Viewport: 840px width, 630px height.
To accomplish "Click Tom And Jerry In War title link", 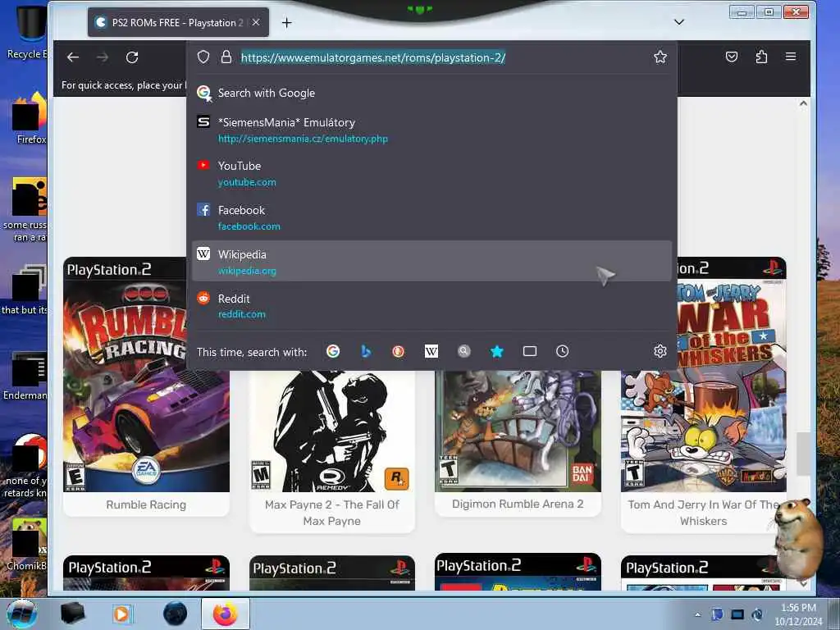I will 703,513.
